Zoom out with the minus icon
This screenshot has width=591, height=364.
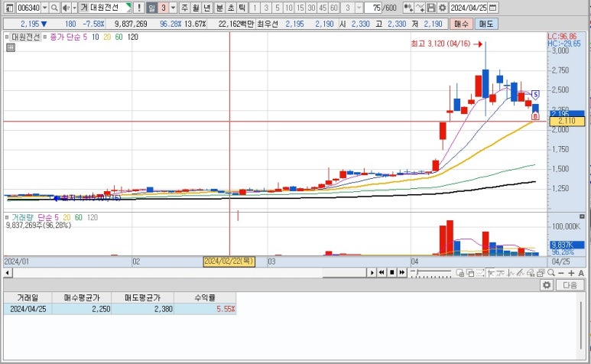[561, 273]
